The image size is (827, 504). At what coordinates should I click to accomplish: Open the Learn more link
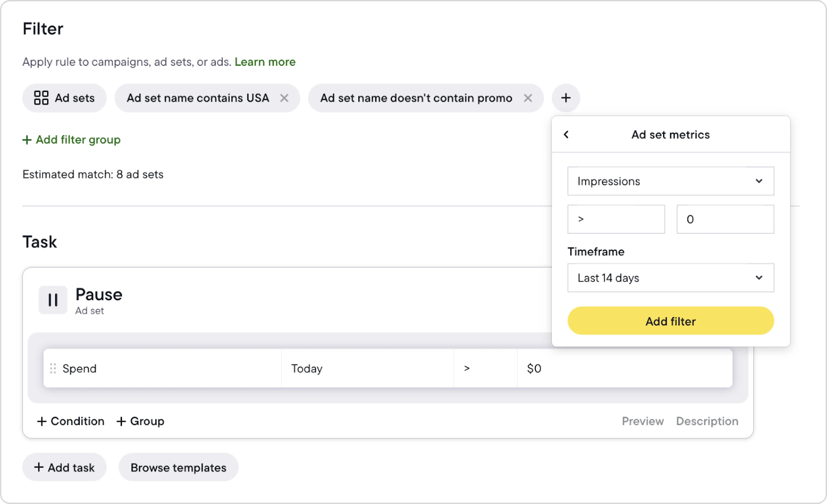coord(265,62)
